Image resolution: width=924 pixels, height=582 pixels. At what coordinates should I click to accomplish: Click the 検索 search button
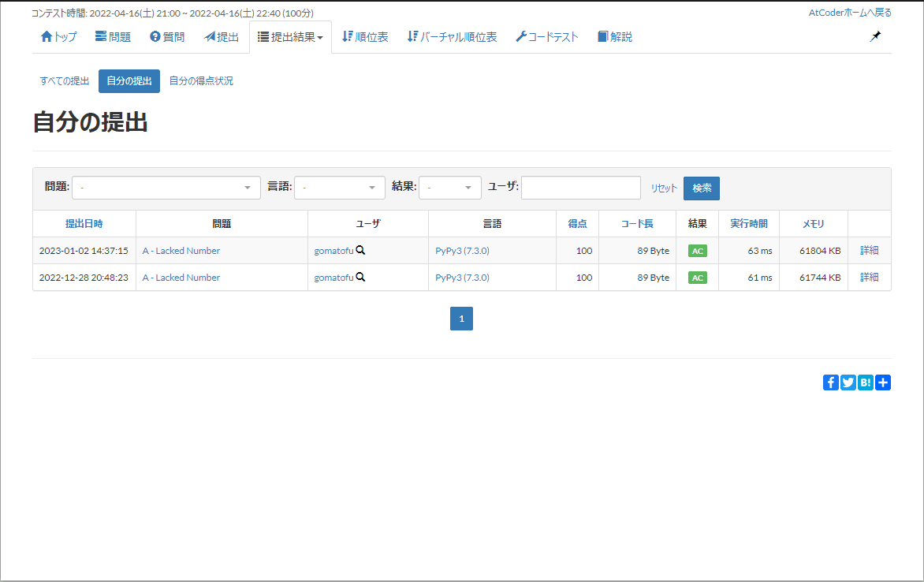tap(701, 188)
